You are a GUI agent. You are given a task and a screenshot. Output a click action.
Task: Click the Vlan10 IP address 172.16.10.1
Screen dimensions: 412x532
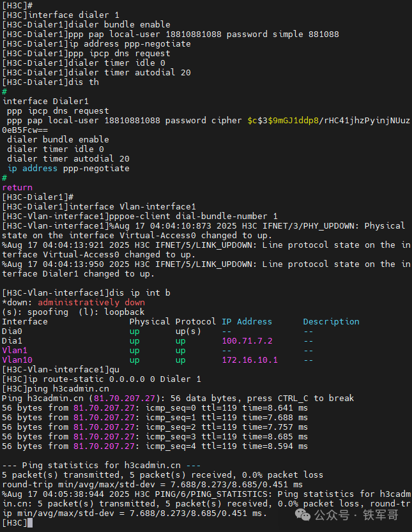[249, 360]
